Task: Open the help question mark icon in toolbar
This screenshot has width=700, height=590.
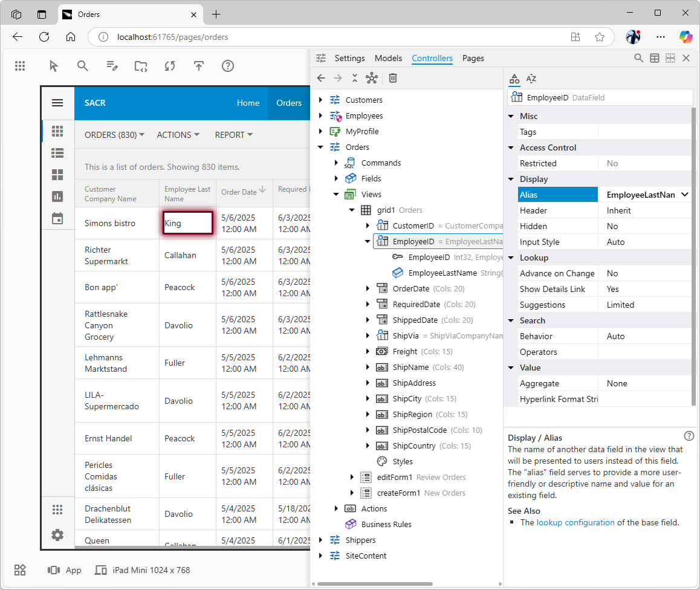Action: pyautogui.click(x=228, y=66)
